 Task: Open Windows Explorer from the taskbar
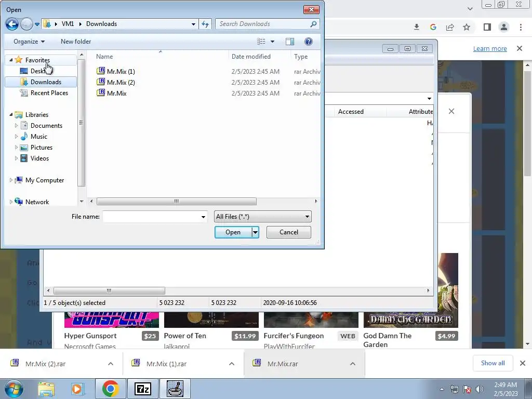click(46, 389)
